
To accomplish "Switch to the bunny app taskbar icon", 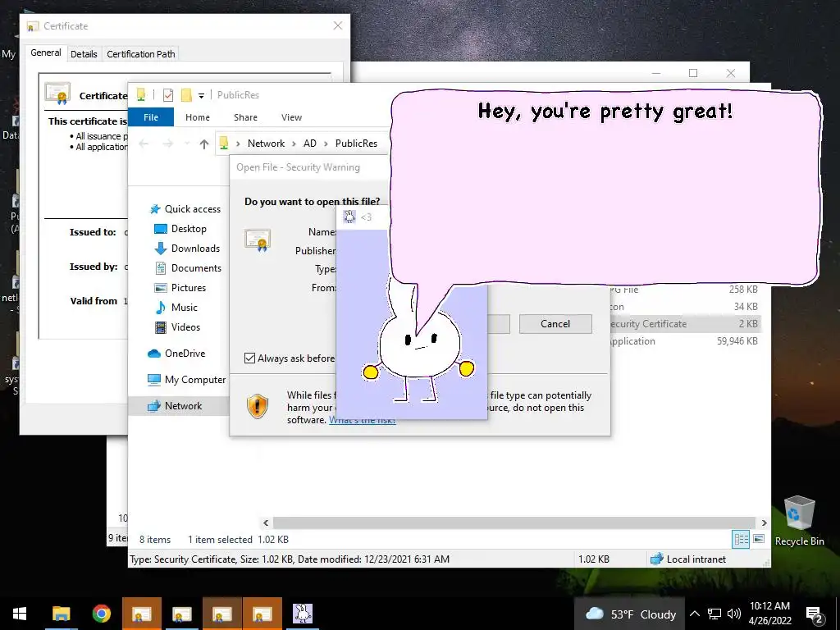I will pos(303,614).
